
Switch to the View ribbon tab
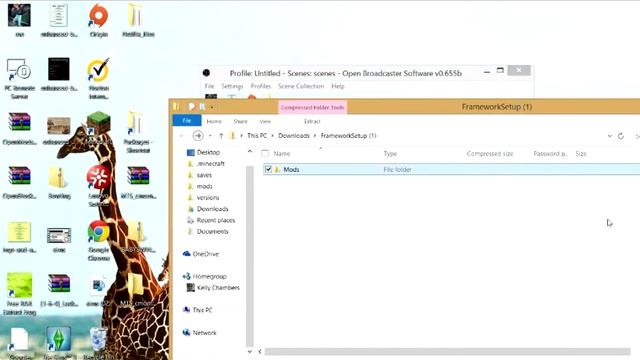point(265,121)
